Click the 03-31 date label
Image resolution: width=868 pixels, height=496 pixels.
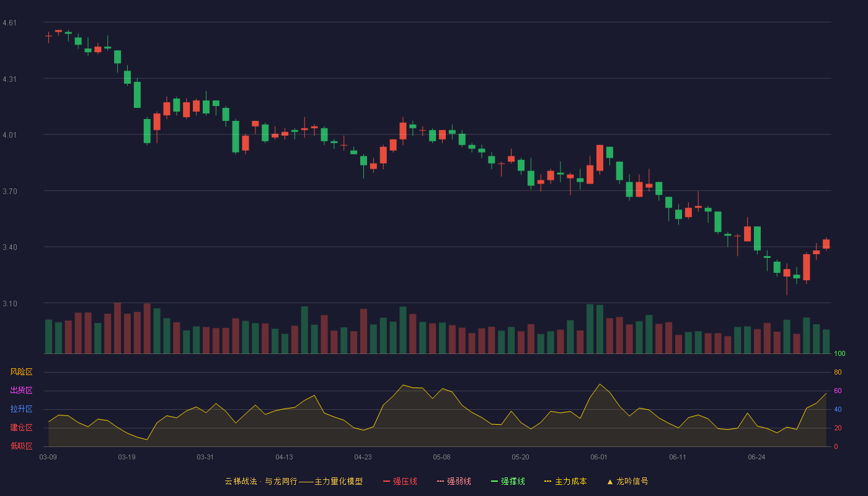click(x=205, y=457)
